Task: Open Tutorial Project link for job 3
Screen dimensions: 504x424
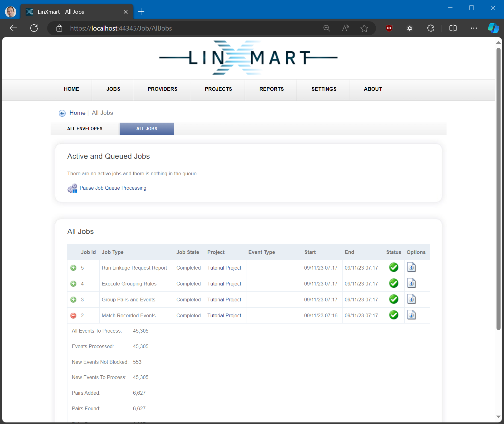Action: tap(224, 300)
